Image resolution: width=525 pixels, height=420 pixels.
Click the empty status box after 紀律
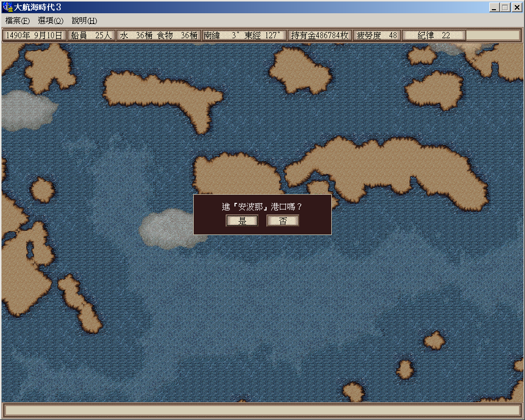click(493, 36)
